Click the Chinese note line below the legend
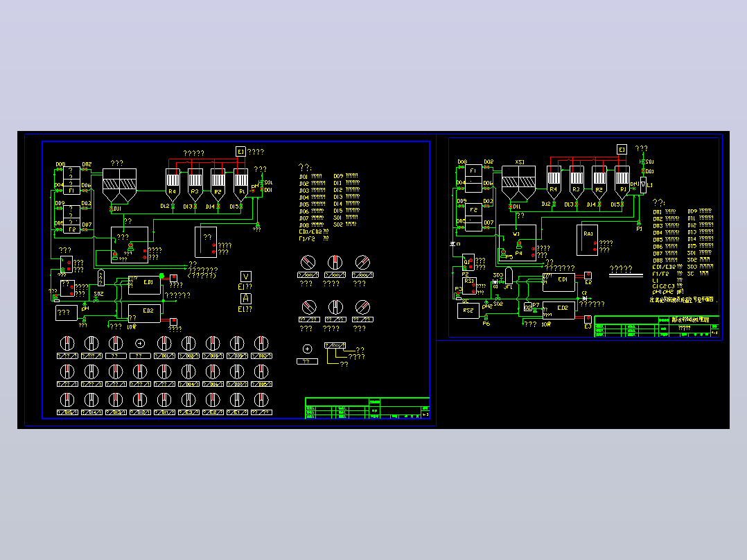747x560 pixels. tap(684, 300)
